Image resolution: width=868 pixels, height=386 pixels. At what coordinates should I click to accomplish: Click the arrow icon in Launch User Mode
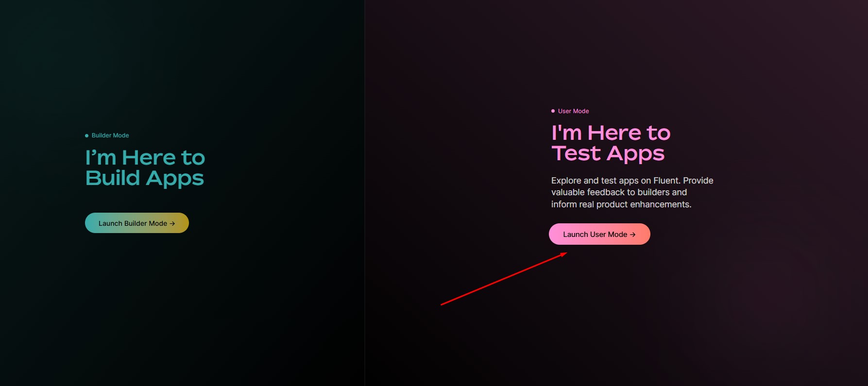click(632, 235)
